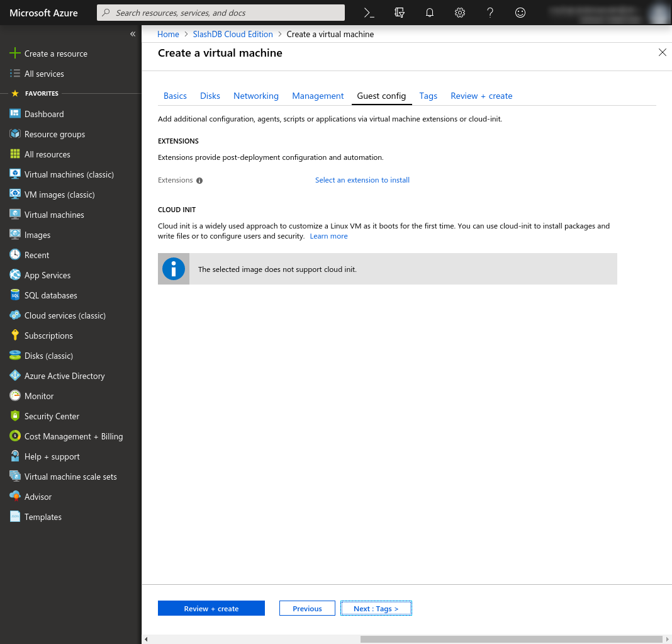Image resolution: width=672 pixels, height=644 pixels.
Task: Open the notifications bell
Action: pyautogui.click(x=430, y=13)
